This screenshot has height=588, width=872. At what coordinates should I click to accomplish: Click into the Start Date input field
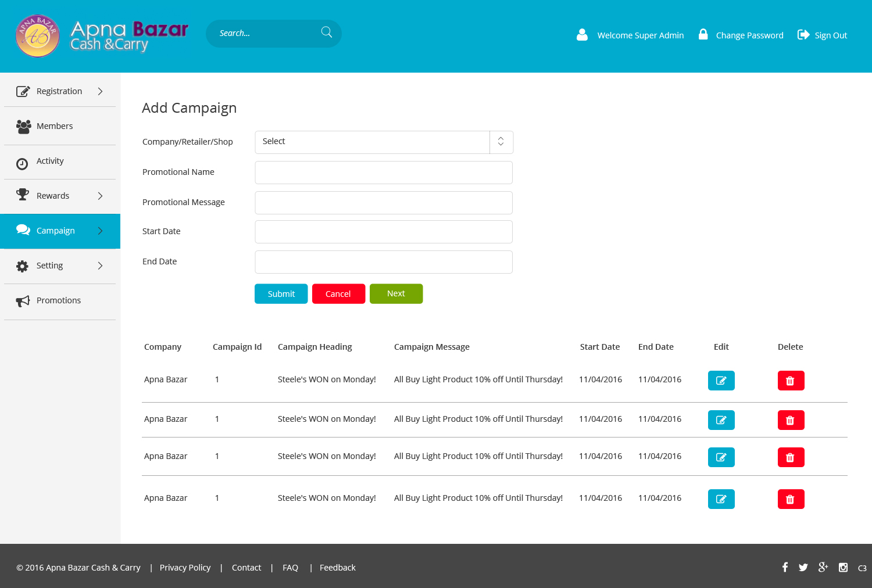point(384,232)
